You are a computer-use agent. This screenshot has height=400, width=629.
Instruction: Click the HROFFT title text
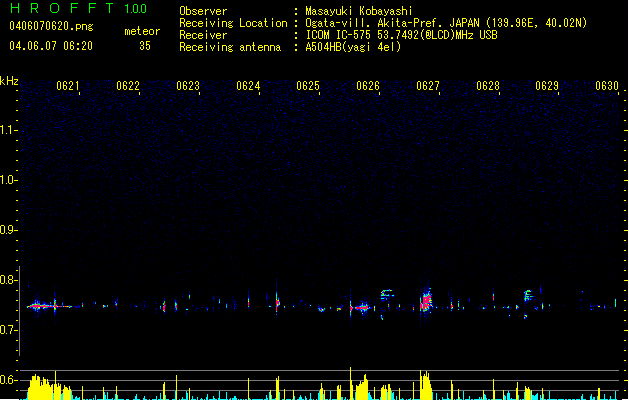pos(62,8)
